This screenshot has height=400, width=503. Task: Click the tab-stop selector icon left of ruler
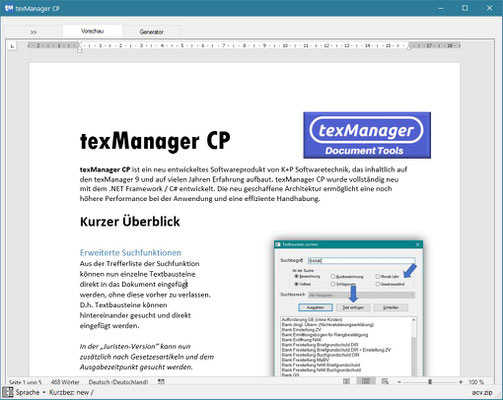coord(12,46)
